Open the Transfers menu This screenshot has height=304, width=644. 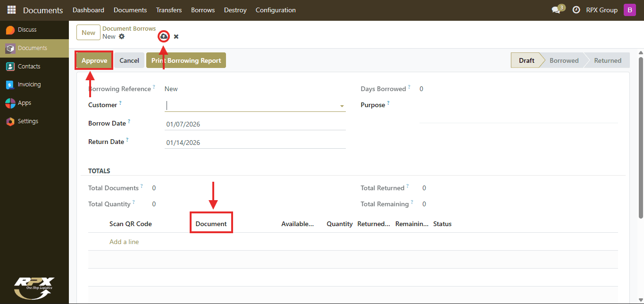(169, 10)
